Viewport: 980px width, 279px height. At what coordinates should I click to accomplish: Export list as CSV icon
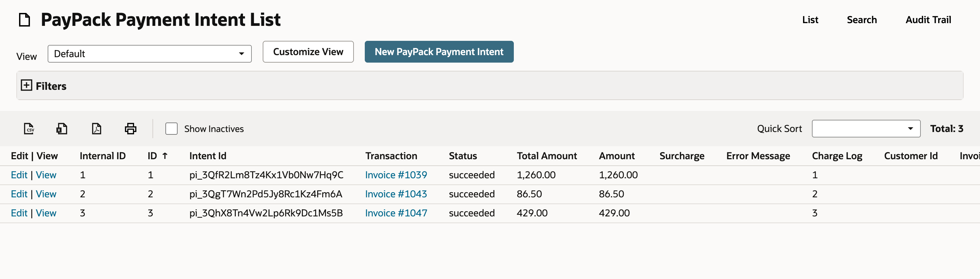[29, 129]
